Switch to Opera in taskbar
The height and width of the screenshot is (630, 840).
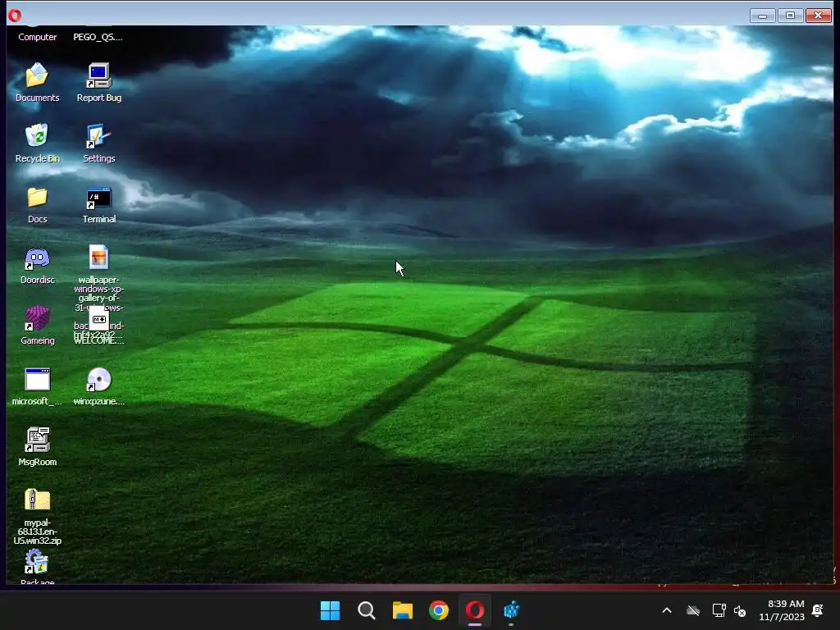point(475,610)
